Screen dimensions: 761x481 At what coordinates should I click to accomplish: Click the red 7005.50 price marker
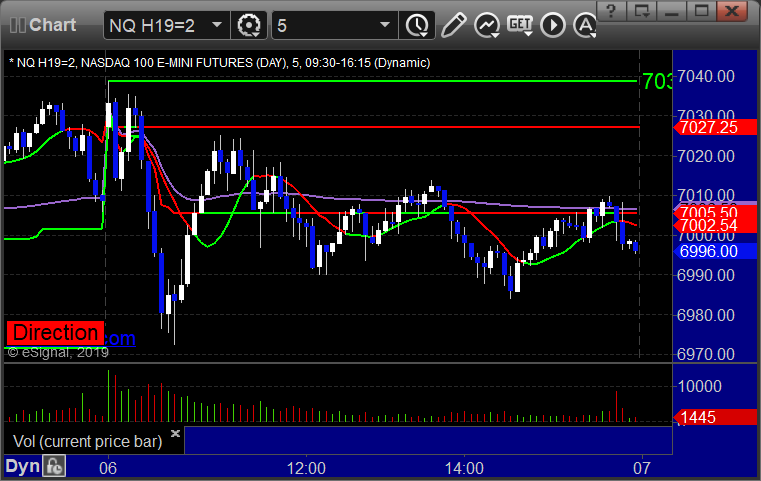click(714, 212)
